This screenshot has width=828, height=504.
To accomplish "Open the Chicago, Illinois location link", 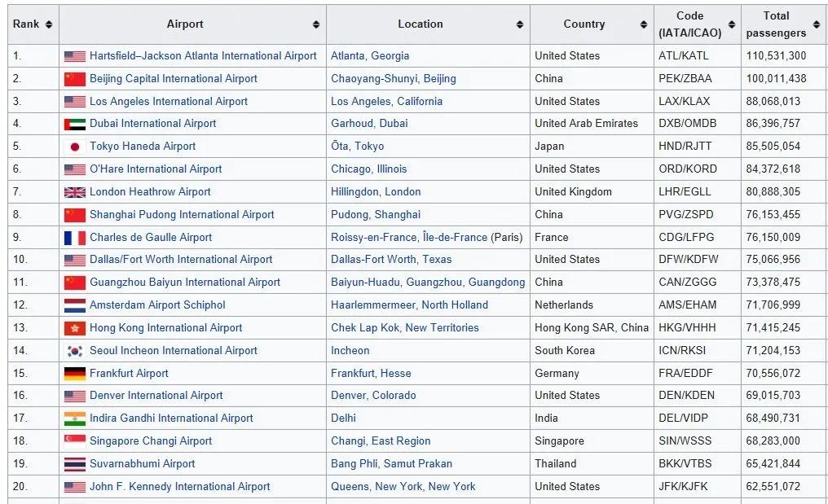I will coord(368,169).
